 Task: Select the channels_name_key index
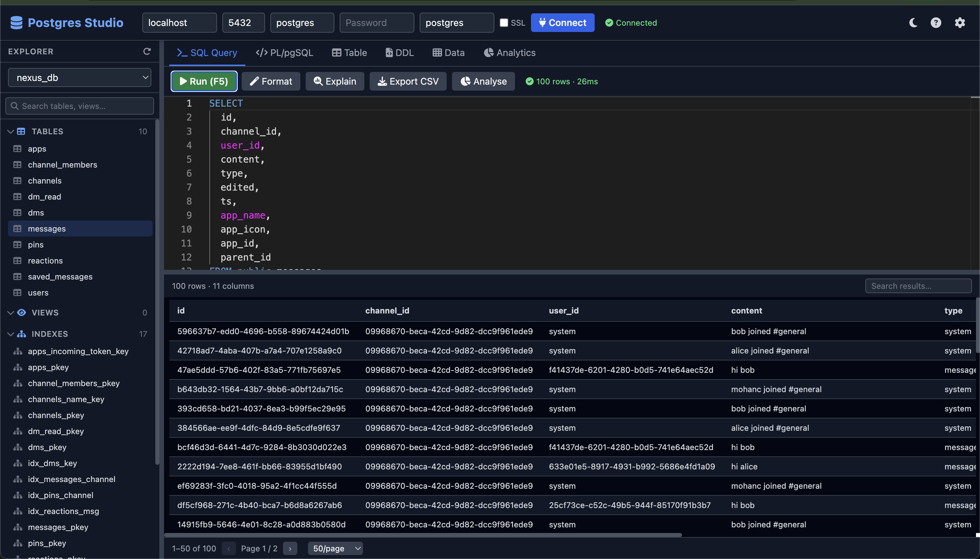coord(80,399)
